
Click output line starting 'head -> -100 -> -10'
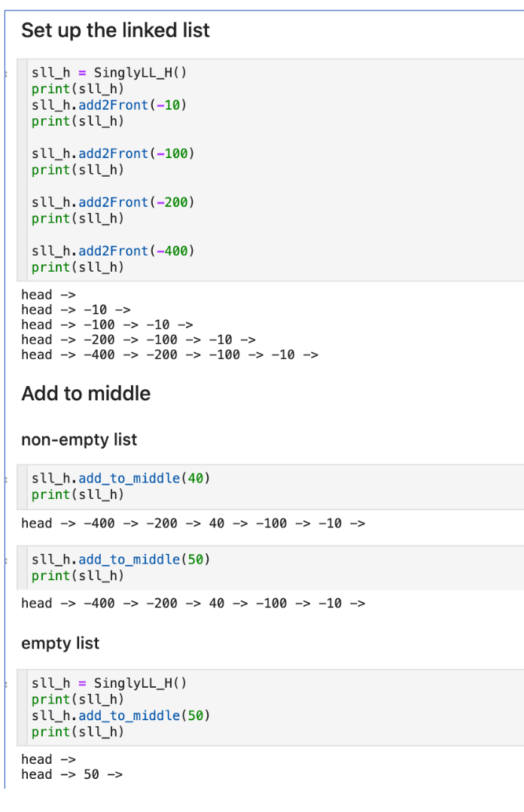click(x=107, y=324)
